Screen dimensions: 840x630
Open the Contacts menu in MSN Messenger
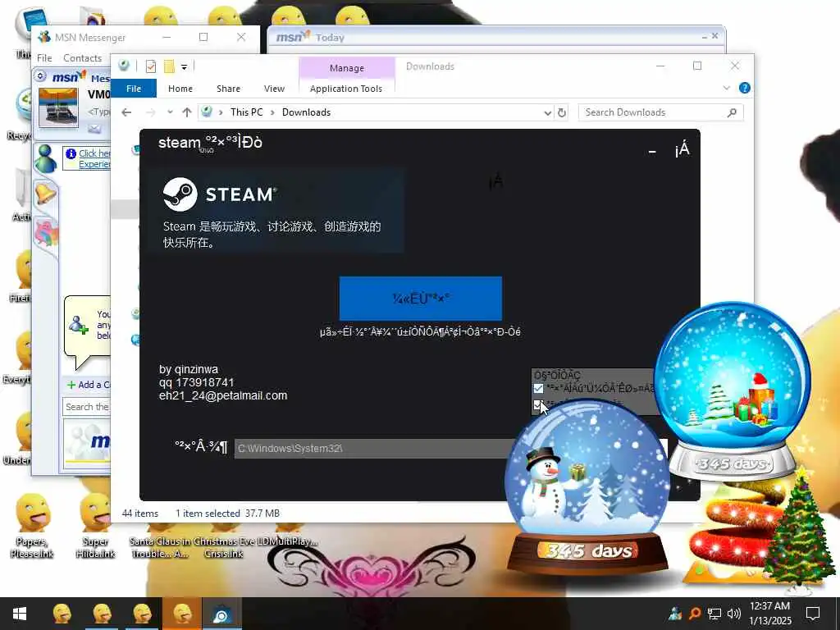pos(83,58)
